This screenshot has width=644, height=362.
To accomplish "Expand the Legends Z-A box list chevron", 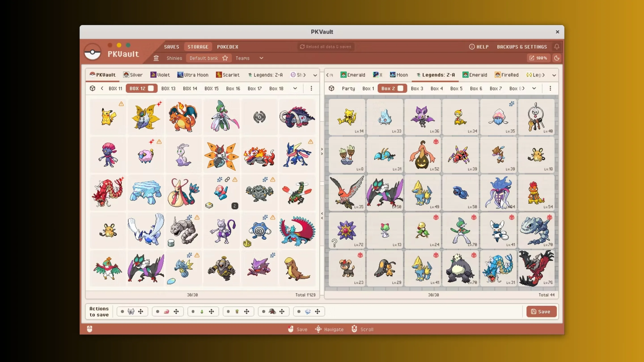I will (534, 88).
